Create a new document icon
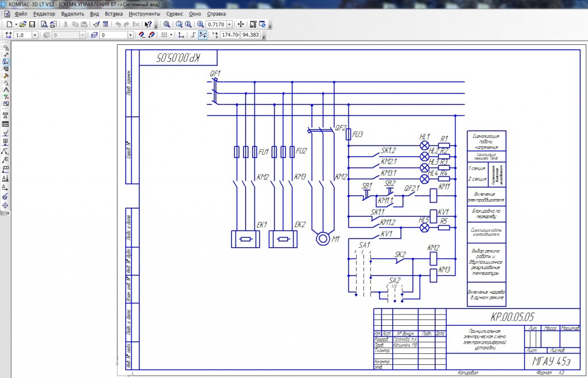 tap(9, 24)
